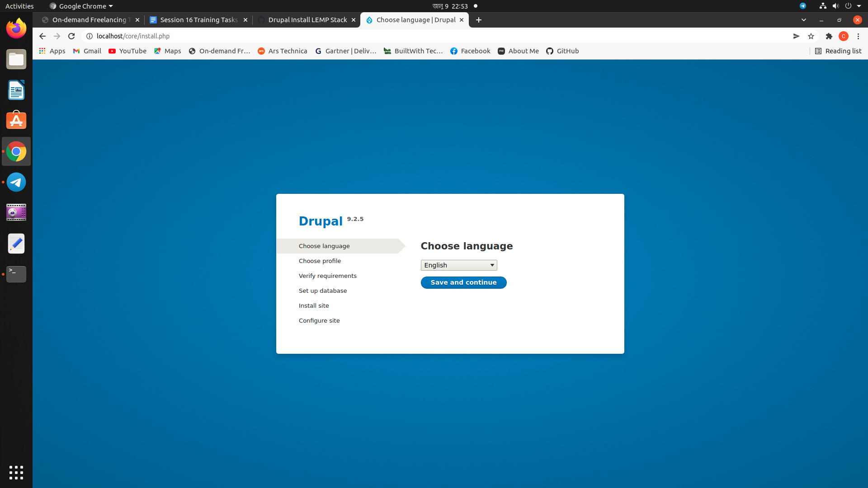Open Ars Technica bookmark
Image resolution: width=868 pixels, height=488 pixels.
coord(283,51)
